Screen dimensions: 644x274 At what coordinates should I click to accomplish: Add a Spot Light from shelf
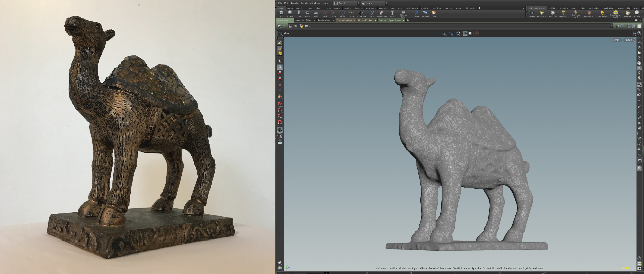(552, 13)
